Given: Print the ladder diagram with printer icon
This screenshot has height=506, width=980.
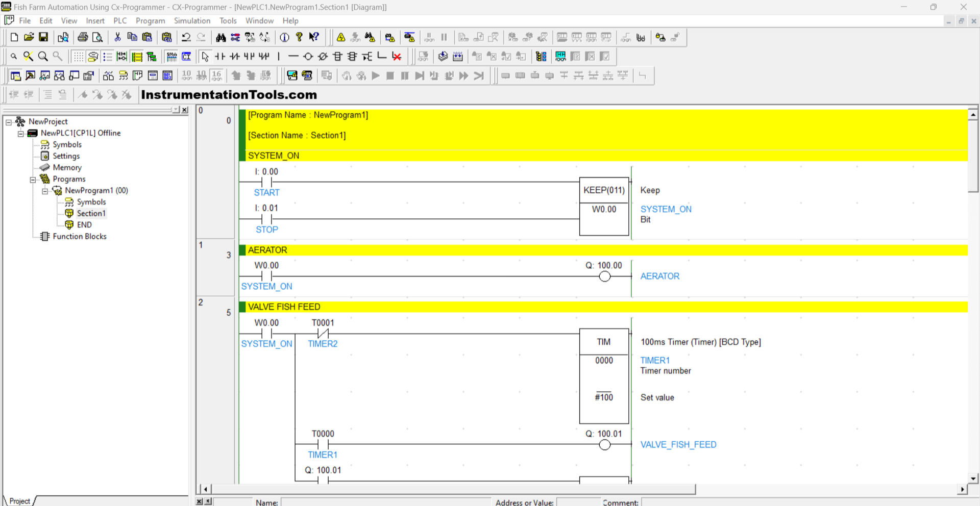Looking at the screenshot, I should pos(83,37).
